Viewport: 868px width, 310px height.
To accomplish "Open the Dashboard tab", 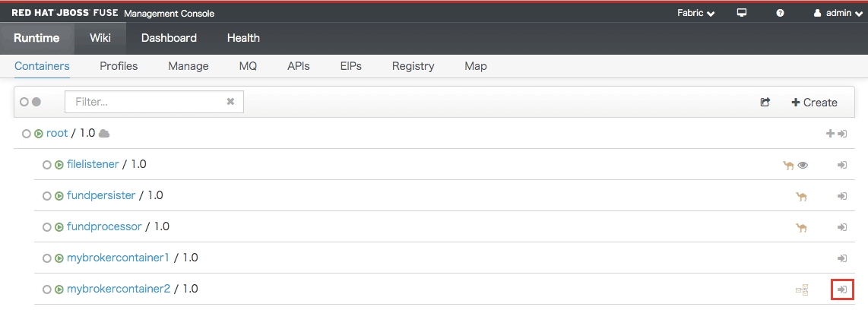I will pyautogui.click(x=169, y=38).
